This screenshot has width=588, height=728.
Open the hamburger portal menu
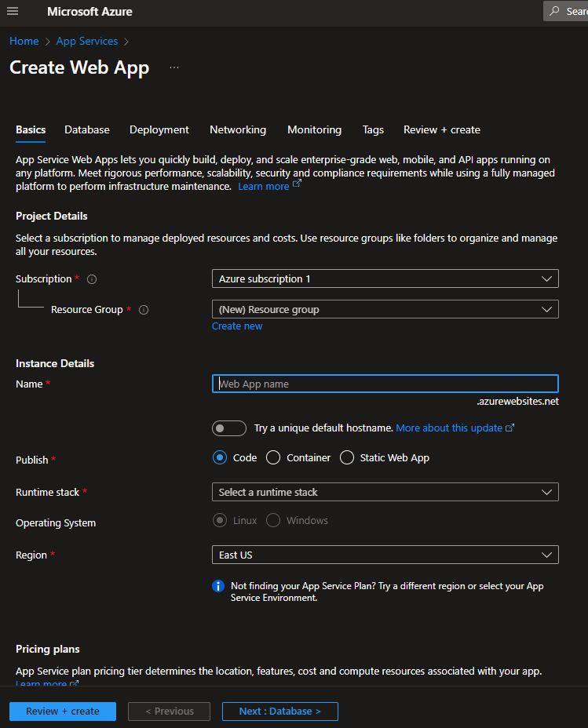coord(13,12)
